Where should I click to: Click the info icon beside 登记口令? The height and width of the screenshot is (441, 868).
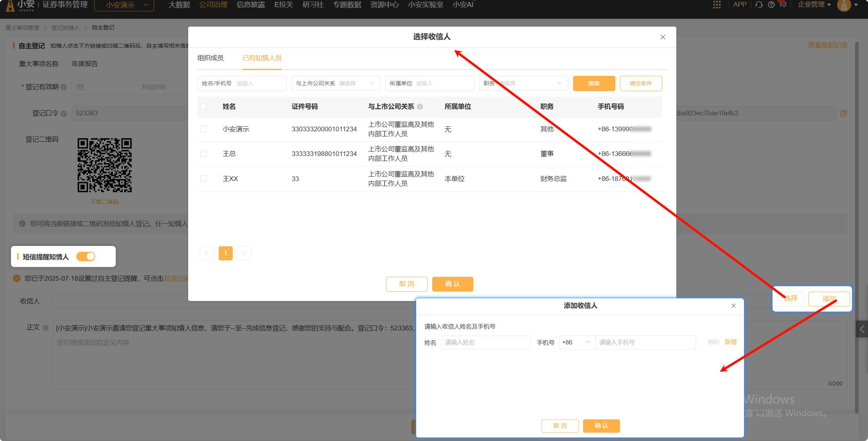(x=64, y=113)
